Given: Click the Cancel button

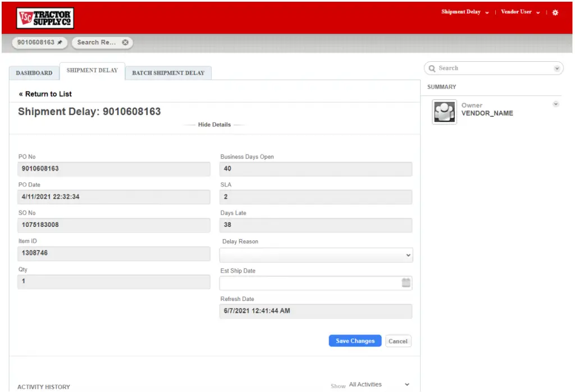Looking at the screenshot, I should pyautogui.click(x=398, y=341).
